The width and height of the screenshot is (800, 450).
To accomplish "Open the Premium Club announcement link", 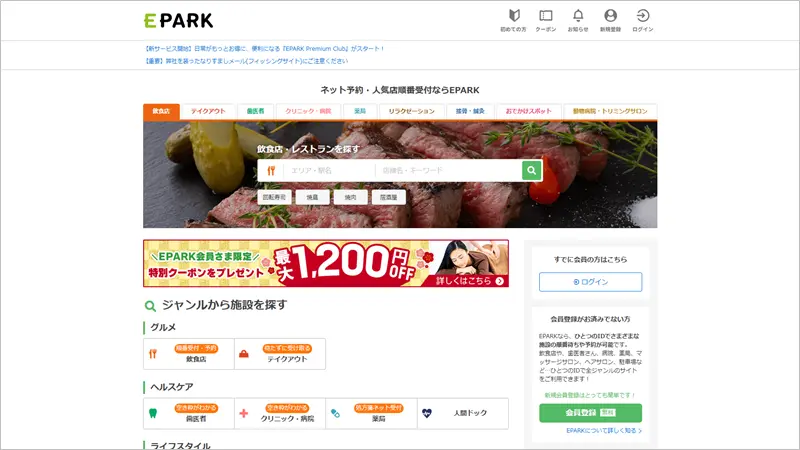I will pyautogui.click(x=264, y=48).
